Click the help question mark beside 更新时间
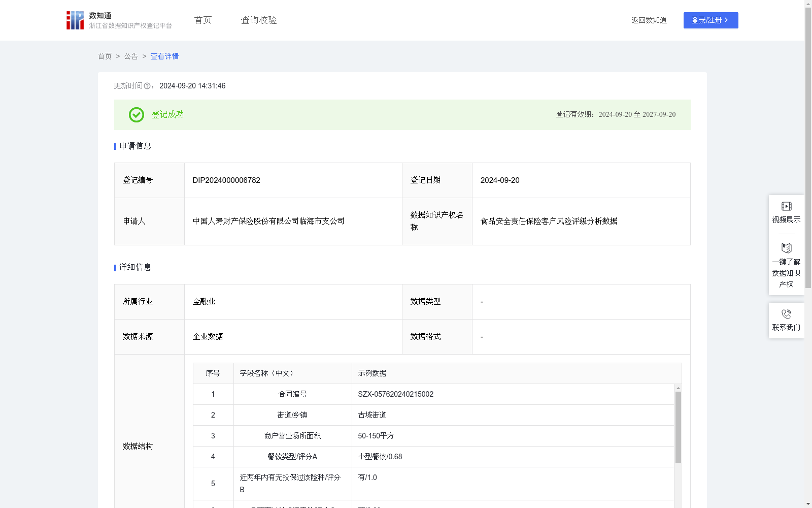 pos(147,86)
